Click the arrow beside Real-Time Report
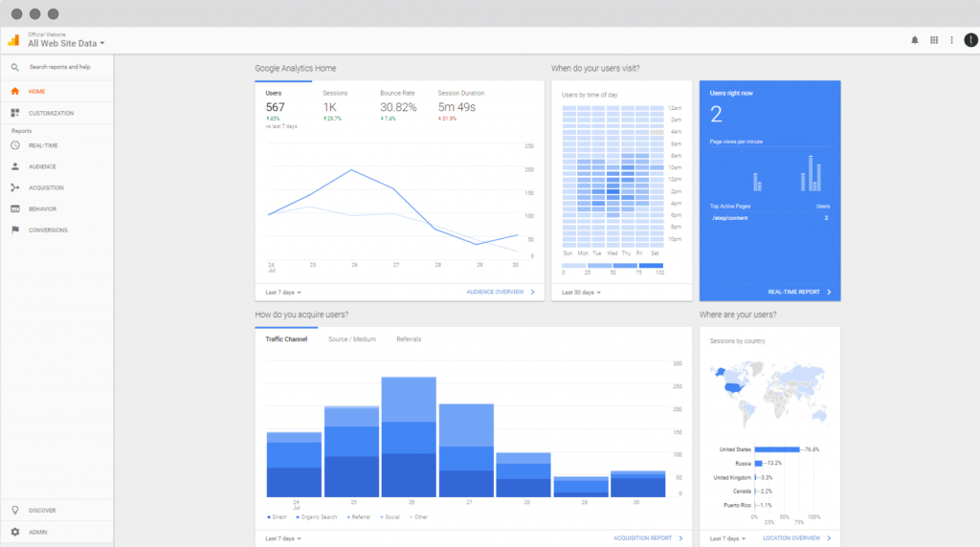This screenshot has height=547, width=980. pyautogui.click(x=830, y=292)
